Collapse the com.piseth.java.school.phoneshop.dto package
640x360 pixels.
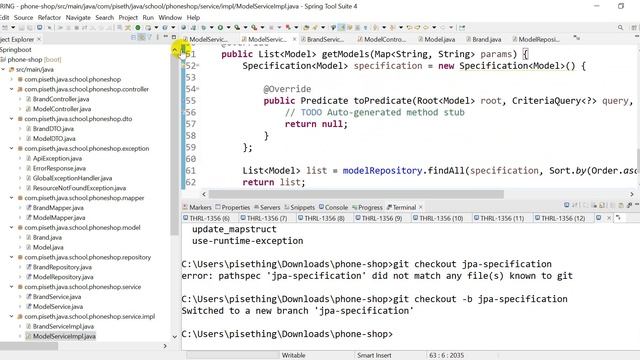12,119
